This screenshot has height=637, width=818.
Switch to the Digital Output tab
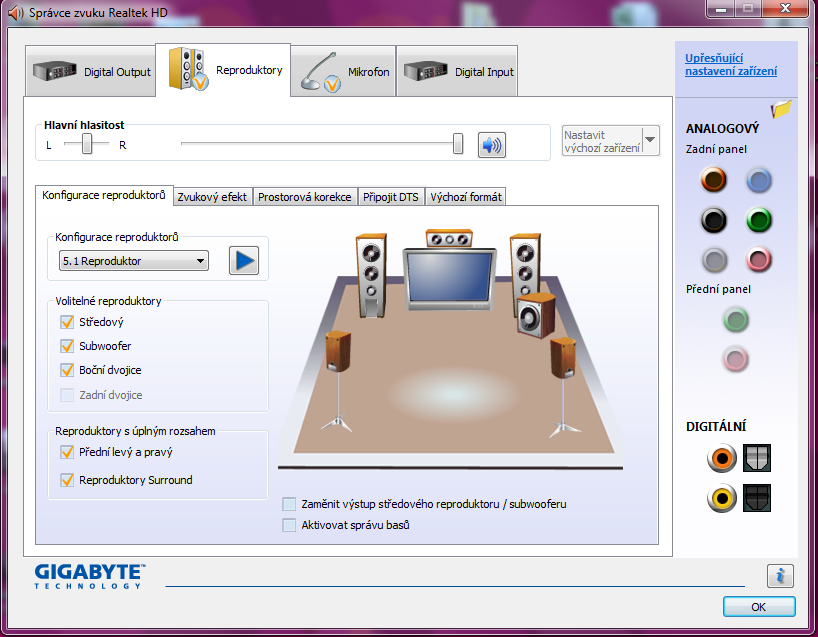click(x=91, y=71)
